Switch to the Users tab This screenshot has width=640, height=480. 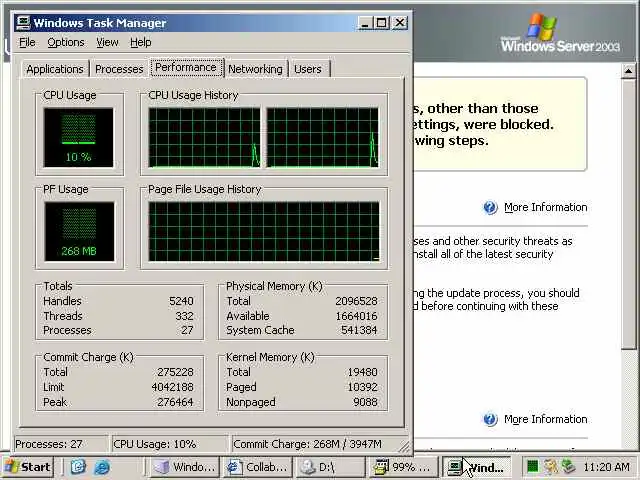tap(308, 69)
